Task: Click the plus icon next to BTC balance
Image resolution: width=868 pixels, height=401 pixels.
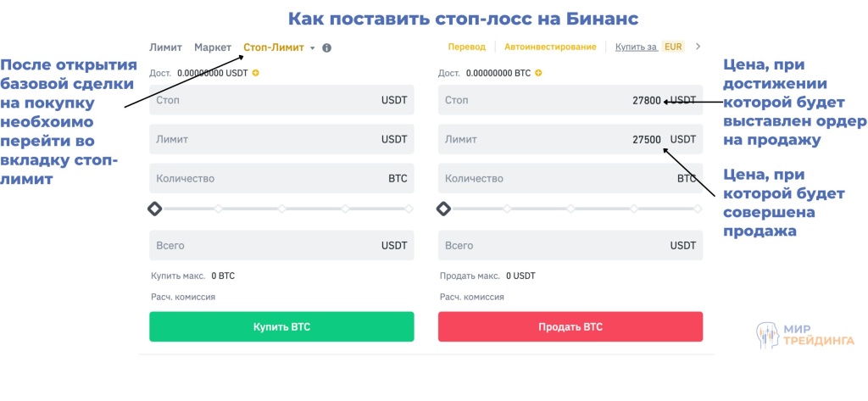Action: click(539, 73)
